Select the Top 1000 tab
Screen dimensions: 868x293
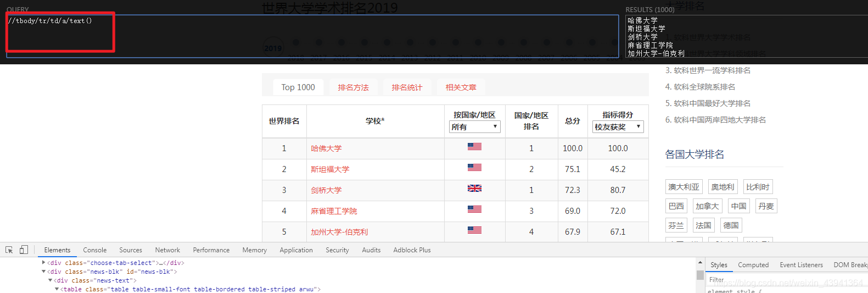298,87
